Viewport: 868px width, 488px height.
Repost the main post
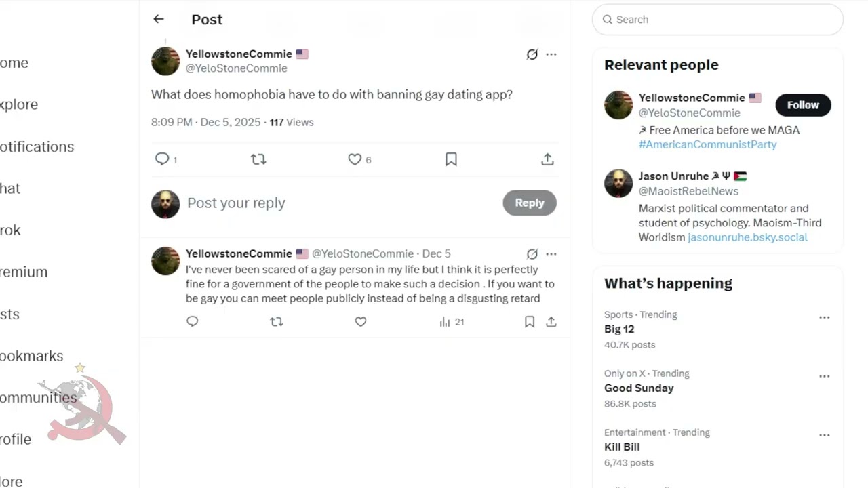[x=258, y=159]
